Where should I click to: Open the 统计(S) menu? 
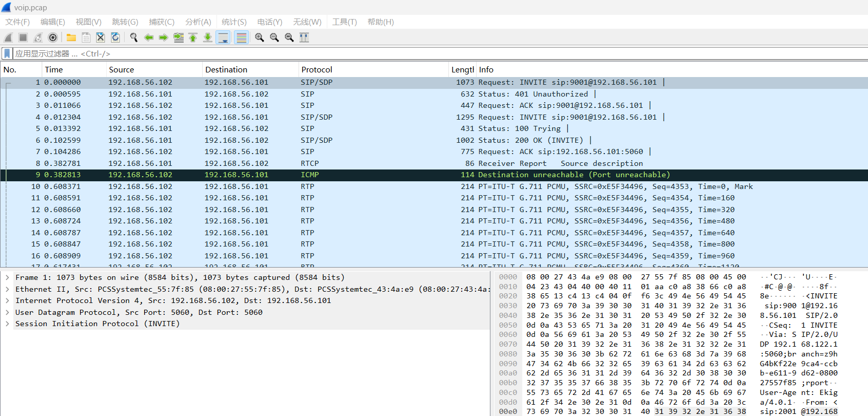[x=234, y=22]
